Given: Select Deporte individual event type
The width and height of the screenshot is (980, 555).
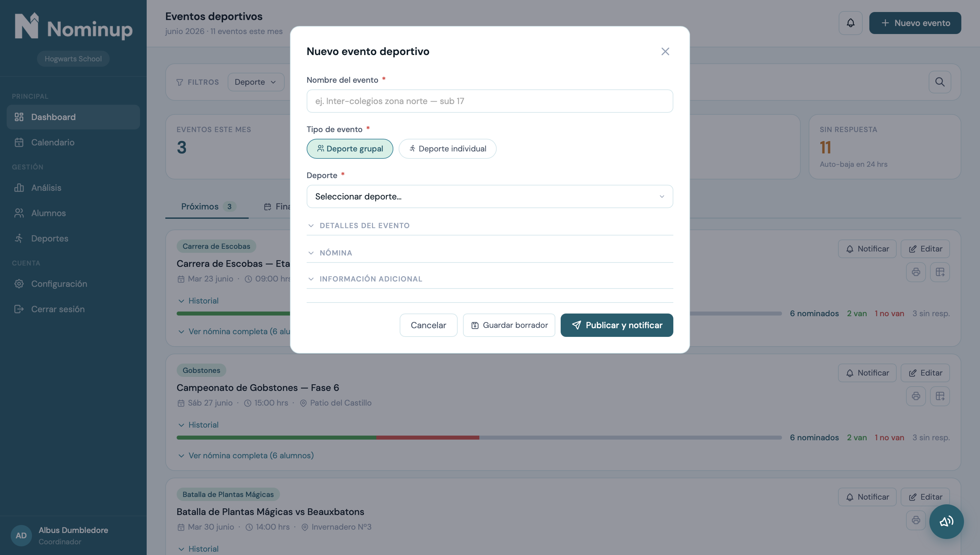Looking at the screenshot, I should (x=447, y=149).
